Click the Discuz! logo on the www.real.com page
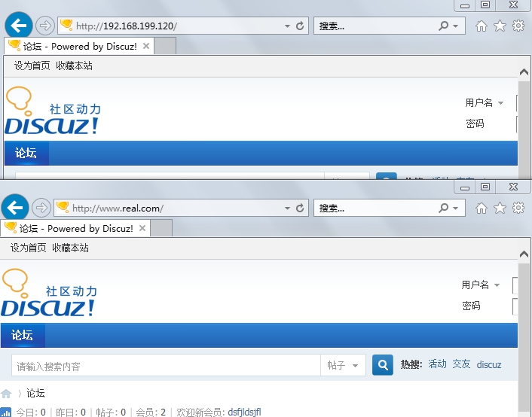Screen dimensions: 532x417 [x=49, y=294]
